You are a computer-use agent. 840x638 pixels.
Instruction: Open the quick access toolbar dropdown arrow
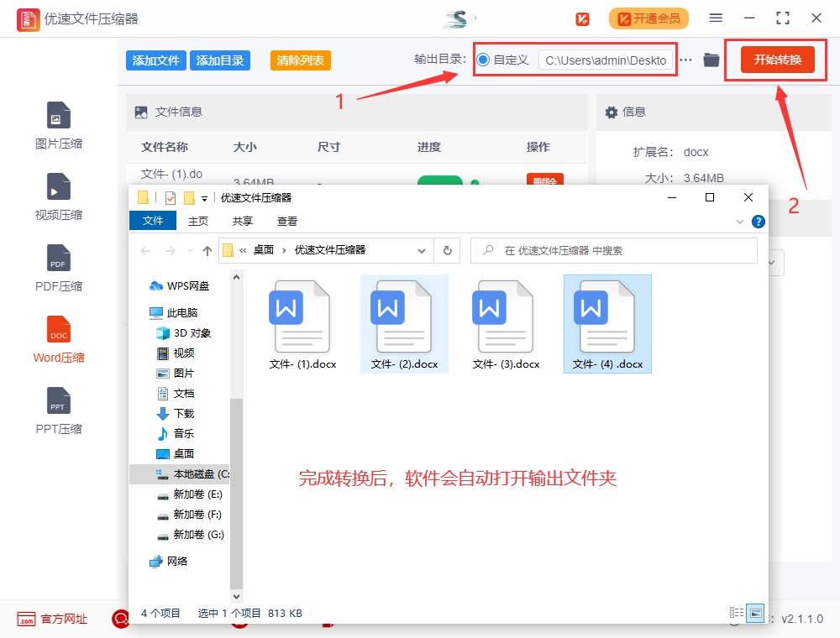[x=204, y=198]
